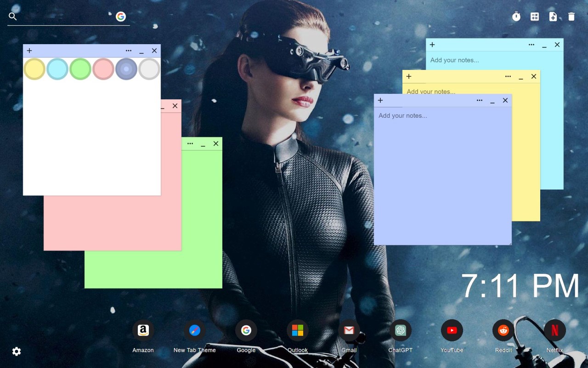Click the blue note's 'Add your notes...' text area
The width and height of the screenshot is (588, 368).
pos(443,176)
